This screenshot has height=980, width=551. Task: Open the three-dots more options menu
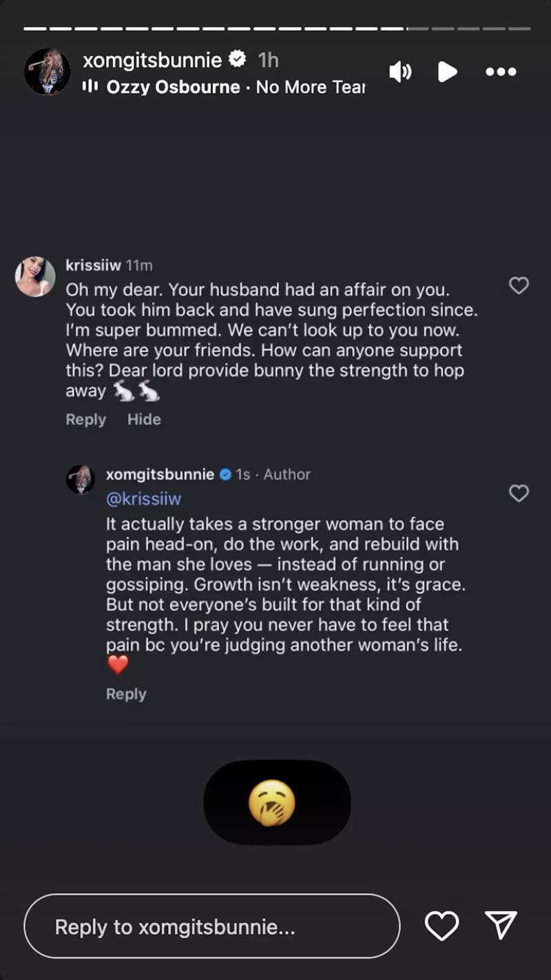point(501,72)
